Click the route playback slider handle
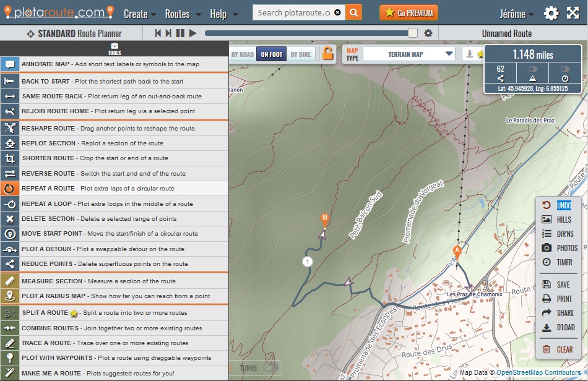 [x=413, y=33]
